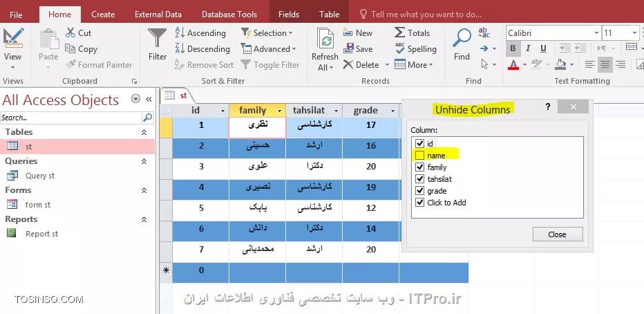Viewport: 644px width, 314px height.
Task: Uncheck the tahsilat column checkbox
Action: pyautogui.click(x=419, y=178)
